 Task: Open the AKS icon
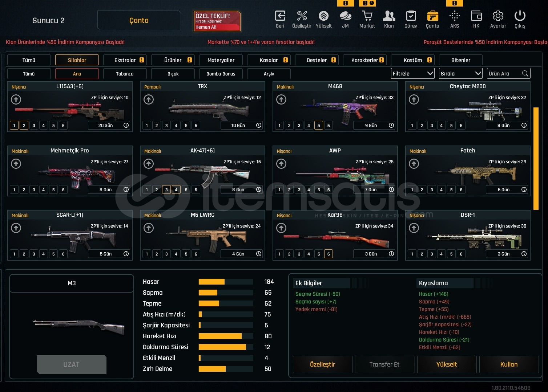tap(455, 16)
